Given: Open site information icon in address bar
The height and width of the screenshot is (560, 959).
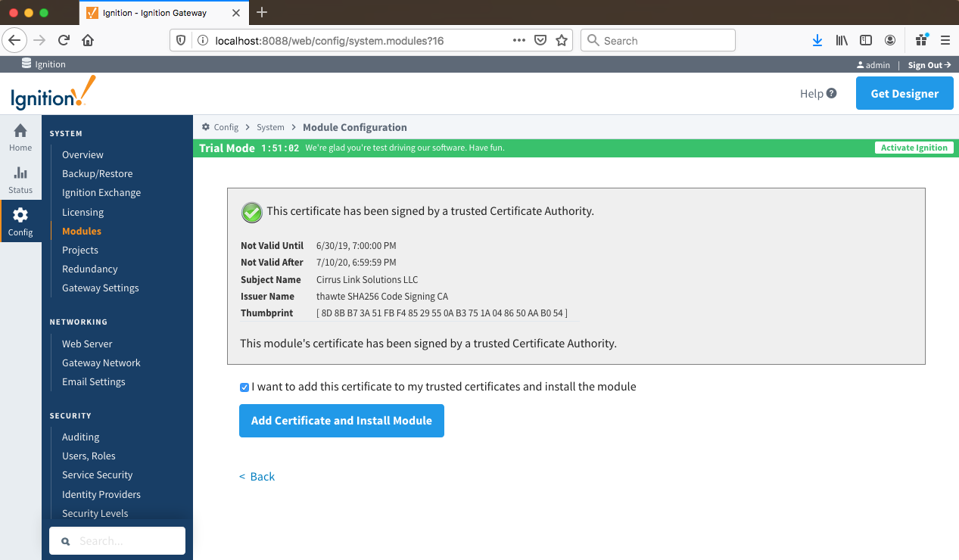Looking at the screenshot, I should click(203, 41).
